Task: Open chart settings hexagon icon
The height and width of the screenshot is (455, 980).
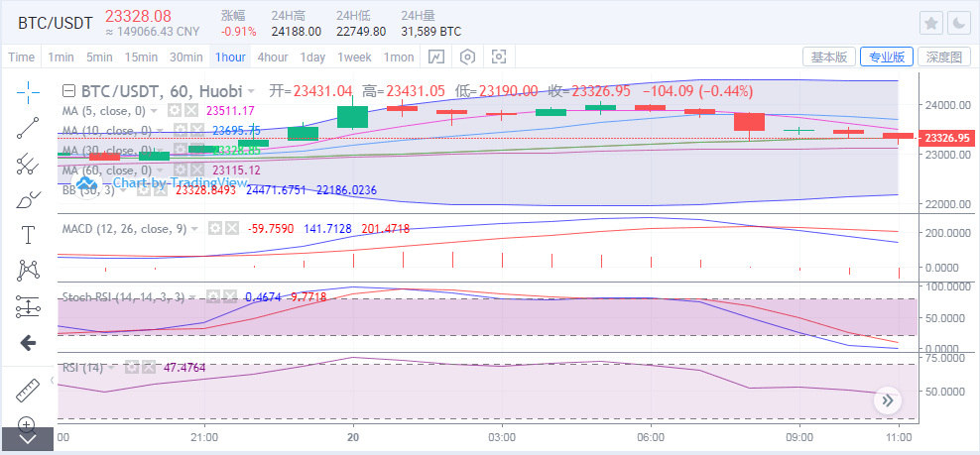Action: [467, 57]
